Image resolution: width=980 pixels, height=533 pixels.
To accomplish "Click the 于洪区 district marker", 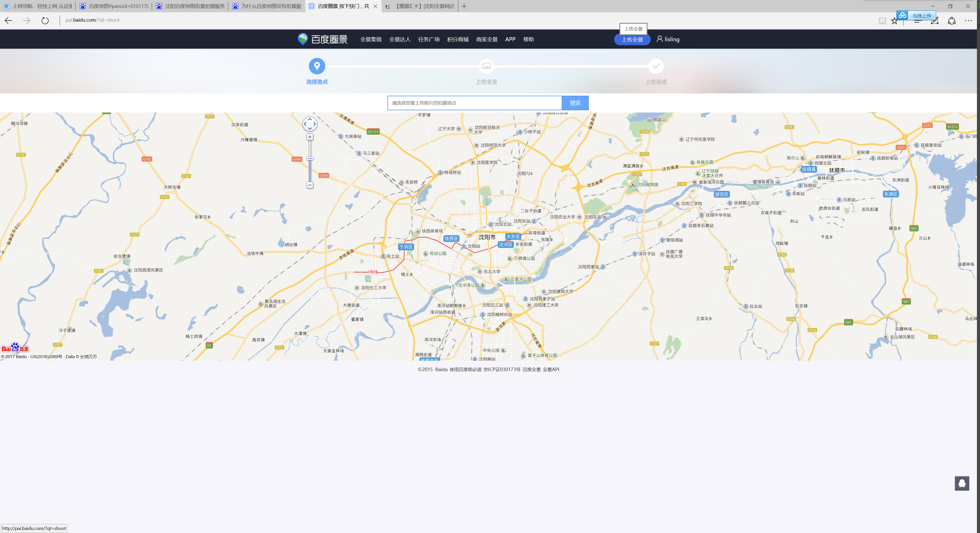I will click(406, 247).
